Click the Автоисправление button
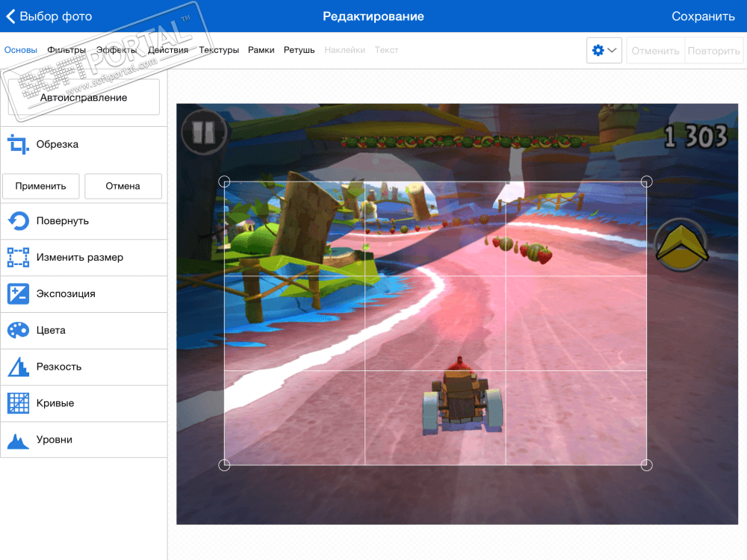 [84, 97]
